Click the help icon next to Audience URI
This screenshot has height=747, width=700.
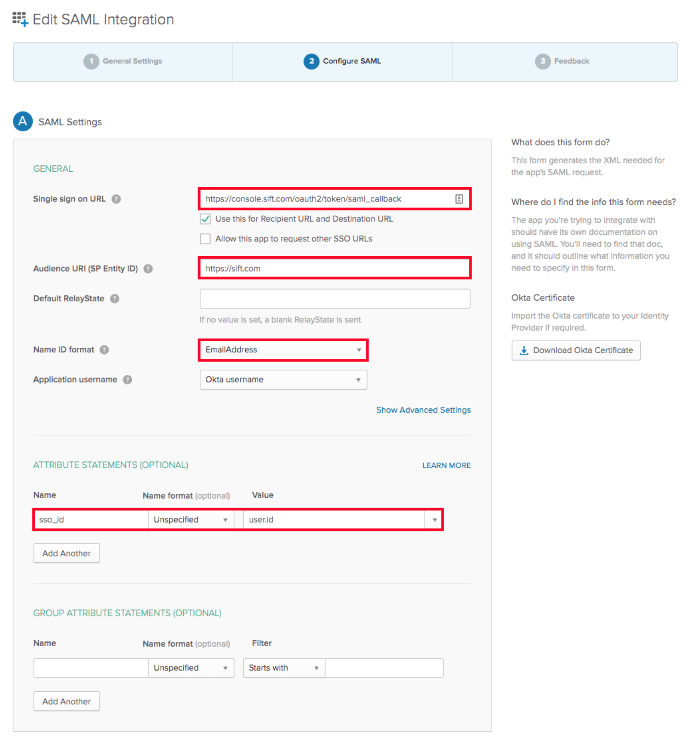click(148, 269)
